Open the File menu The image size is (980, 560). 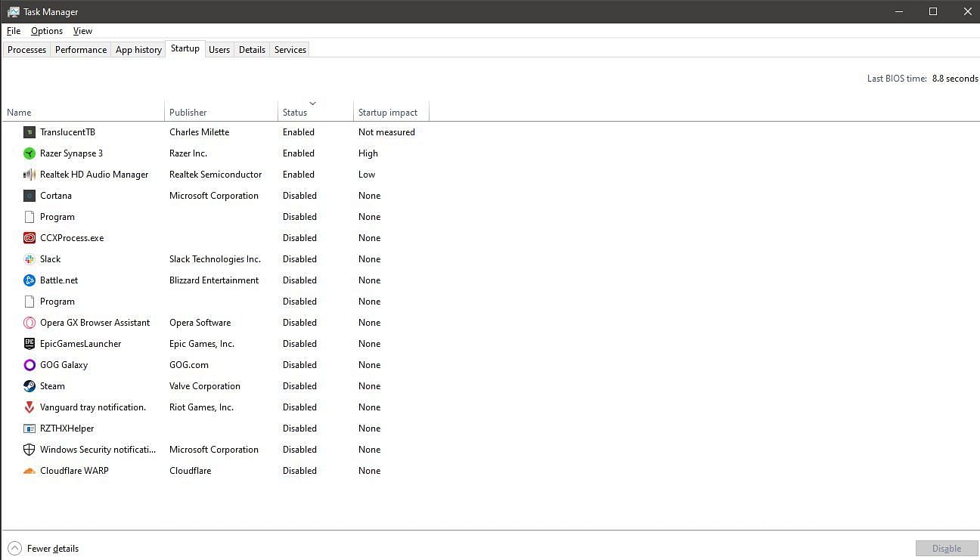tap(14, 31)
